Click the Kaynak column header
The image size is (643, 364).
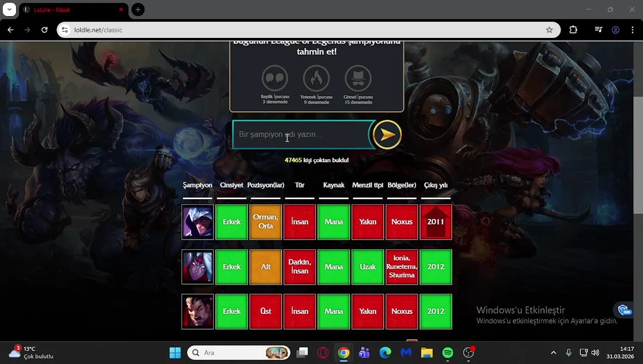click(334, 185)
